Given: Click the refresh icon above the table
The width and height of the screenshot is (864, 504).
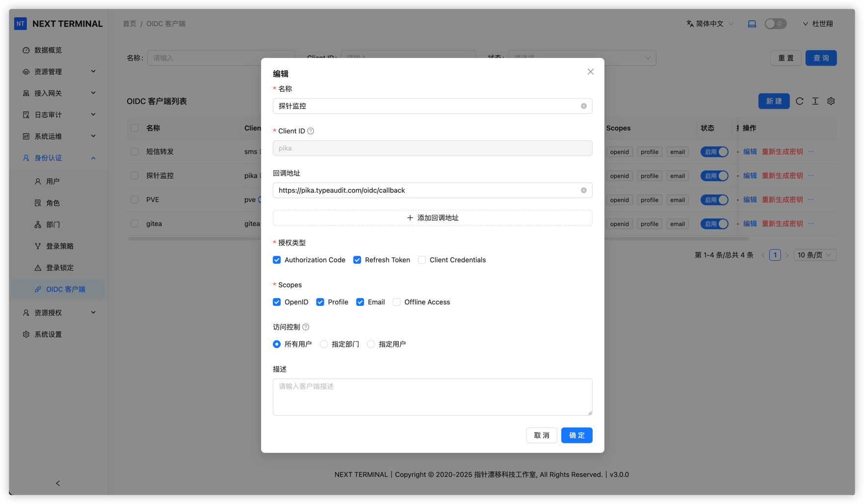Looking at the screenshot, I should 799,101.
